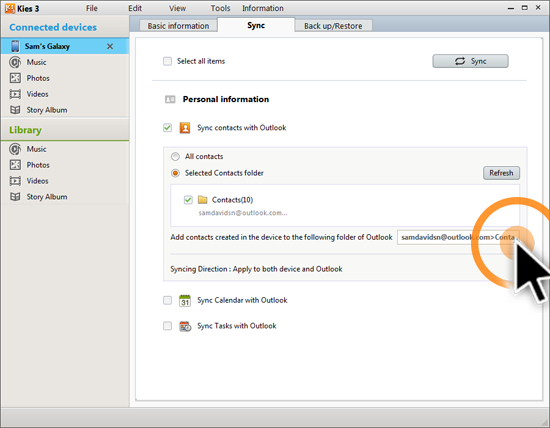Click the Videos icon under Library
The height and width of the screenshot is (428, 550).
pyautogui.click(x=15, y=181)
